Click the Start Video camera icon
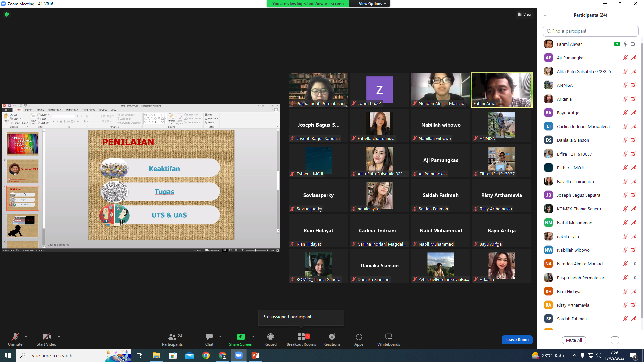Image resolution: width=644 pixels, height=362 pixels. pos(46,337)
